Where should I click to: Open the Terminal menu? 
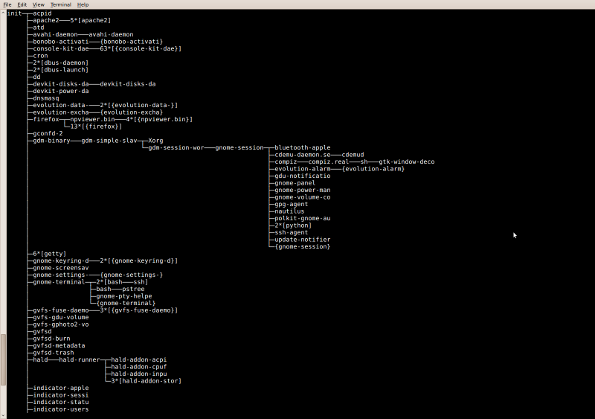pos(61,5)
